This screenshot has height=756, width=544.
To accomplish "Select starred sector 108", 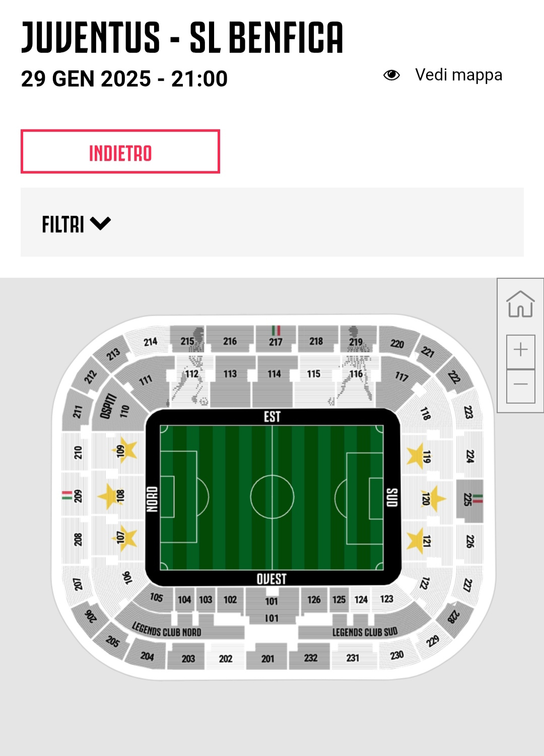I will point(117,496).
